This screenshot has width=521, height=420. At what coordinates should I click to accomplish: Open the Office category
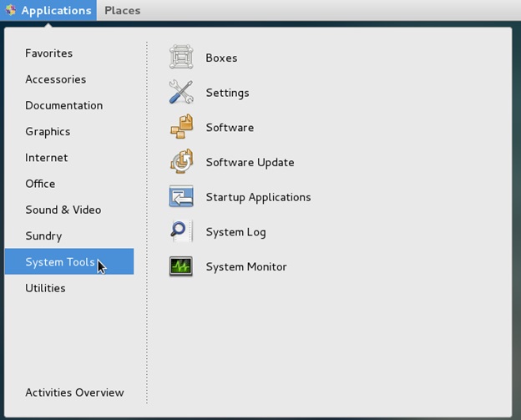click(x=40, y=184)
